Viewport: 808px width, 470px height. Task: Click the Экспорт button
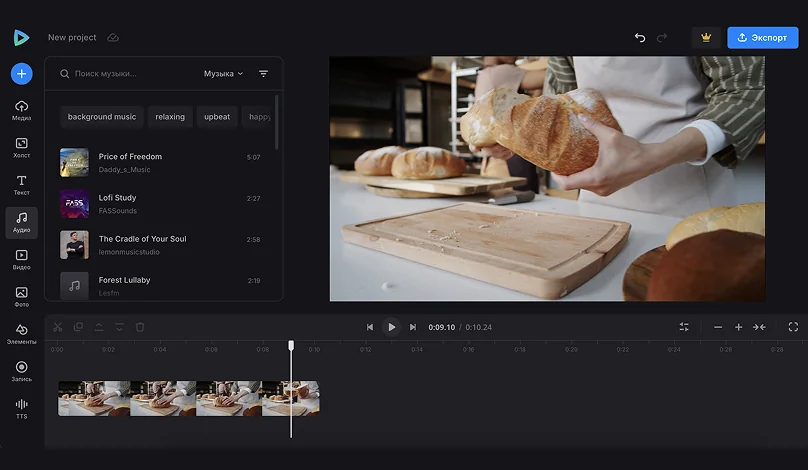tap(763, 38)
